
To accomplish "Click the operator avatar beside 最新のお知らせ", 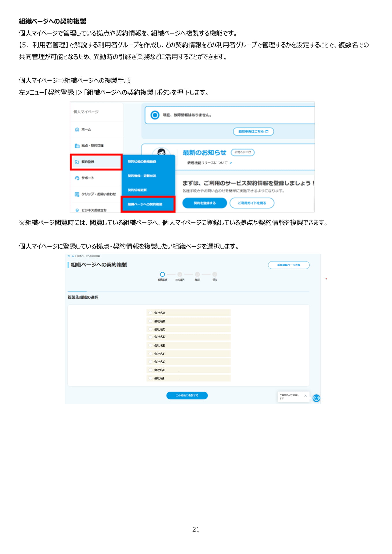I will [161, 152].
